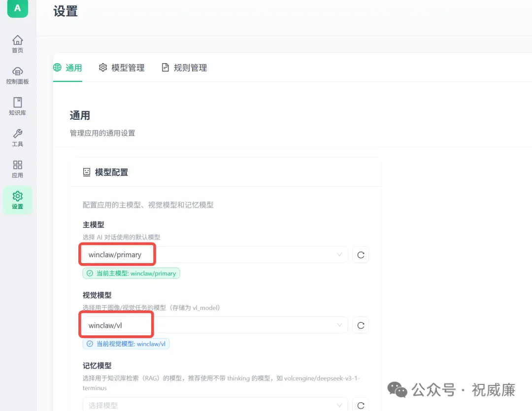This screenshot has width=532, height=411.
Task: Select the 通用 tab
Action: 67,68
